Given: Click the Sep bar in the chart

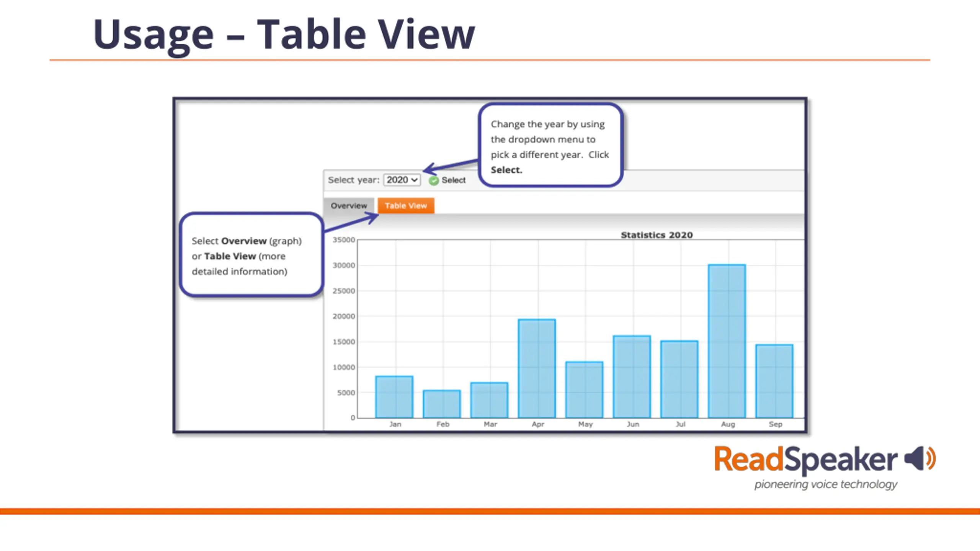Looking at the screenshot, I should click(774, 381).
